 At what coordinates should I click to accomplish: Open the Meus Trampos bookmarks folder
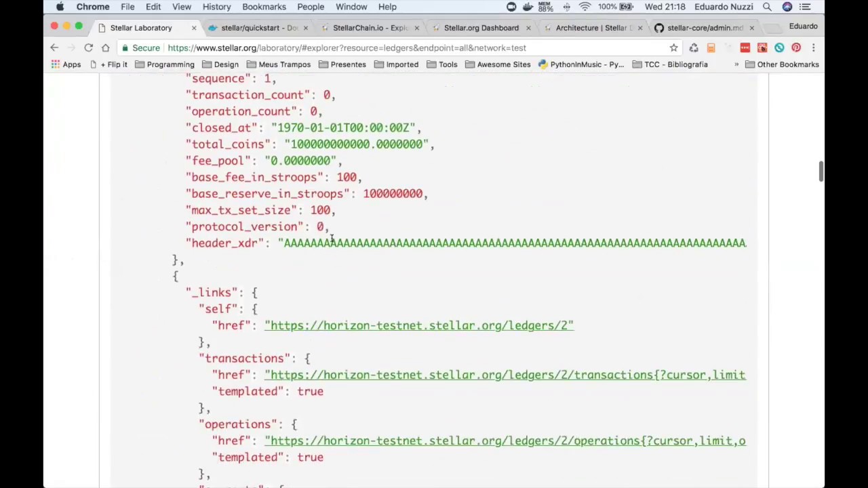point(279,64)
